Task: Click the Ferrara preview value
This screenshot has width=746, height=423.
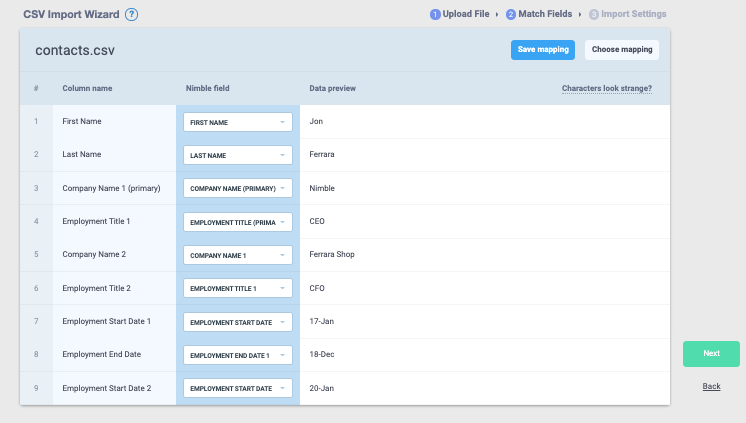Action: pyautogui.click(x=322, y=154)
